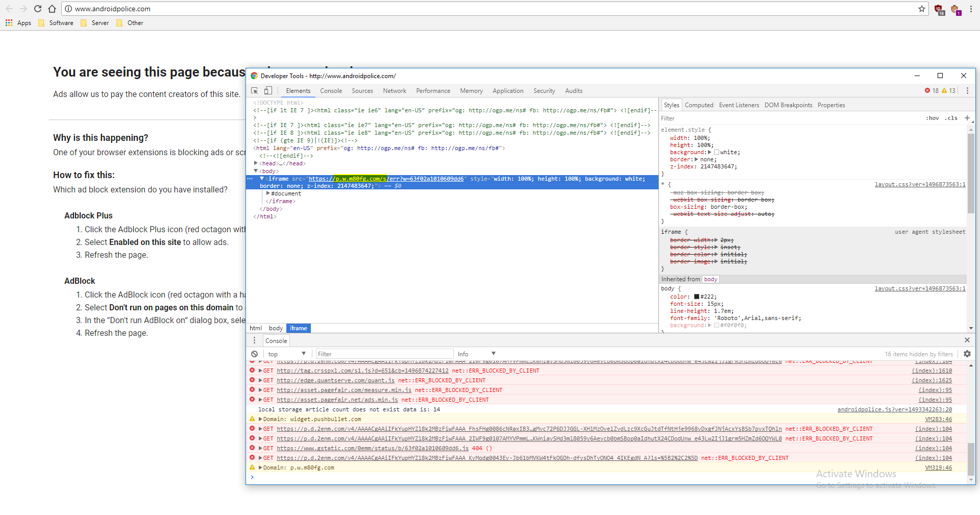Viewport: 980px width, 515px height.
Task: Click the #222 color swatch in body style
Action: pos(696,297)
